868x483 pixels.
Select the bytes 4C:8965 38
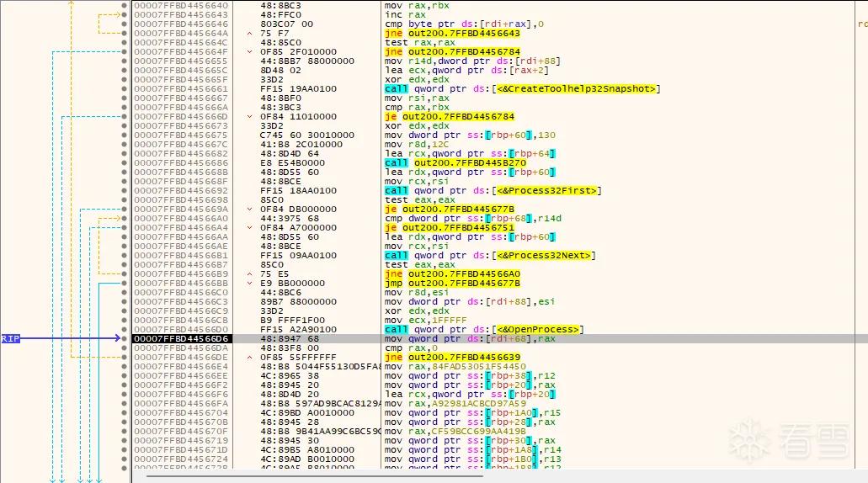(x=290, y=375)
